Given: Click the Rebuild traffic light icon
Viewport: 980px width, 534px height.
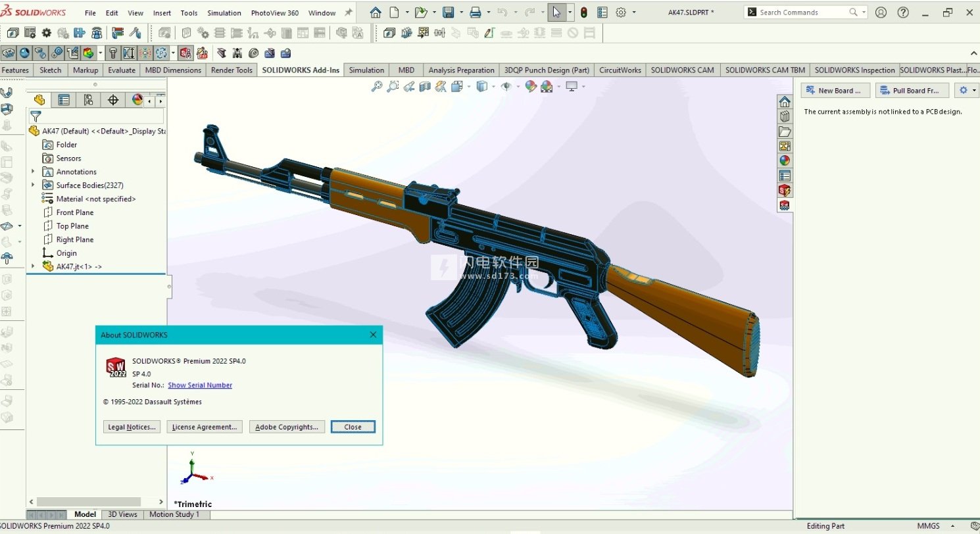Looking at the screenshot, I should (583, 12).
